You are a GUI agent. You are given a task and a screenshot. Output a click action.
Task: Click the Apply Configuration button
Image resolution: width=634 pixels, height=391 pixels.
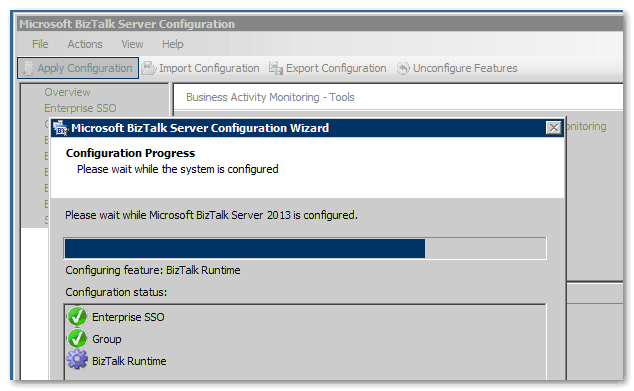[78, 68]
